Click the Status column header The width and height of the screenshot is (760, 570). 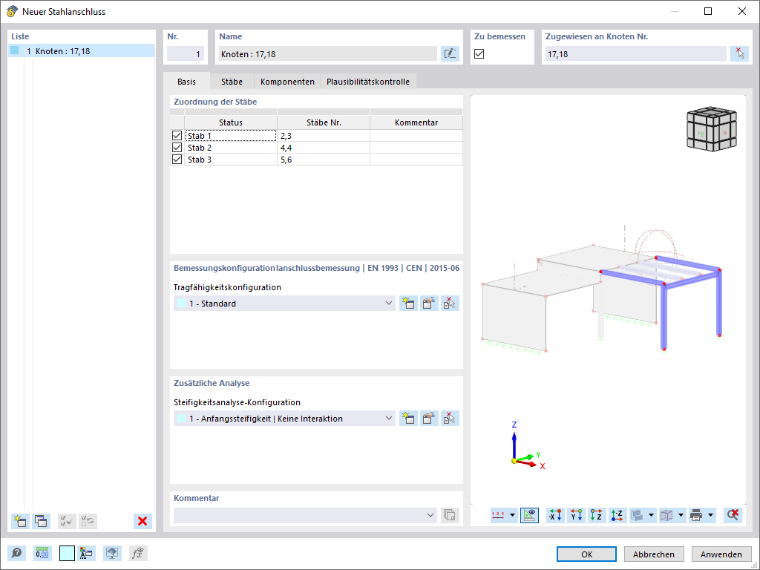(x=231, y=123)
